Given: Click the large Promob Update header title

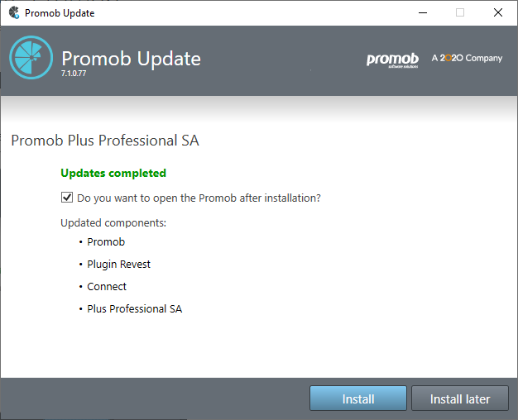Looking at the screenshot, I should [x=131, y=59].
